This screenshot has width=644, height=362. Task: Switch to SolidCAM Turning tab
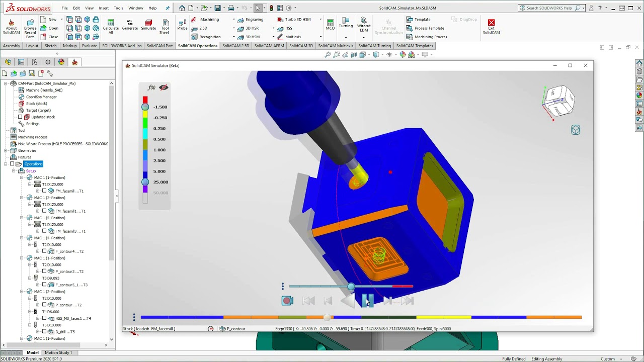(374, 46)
